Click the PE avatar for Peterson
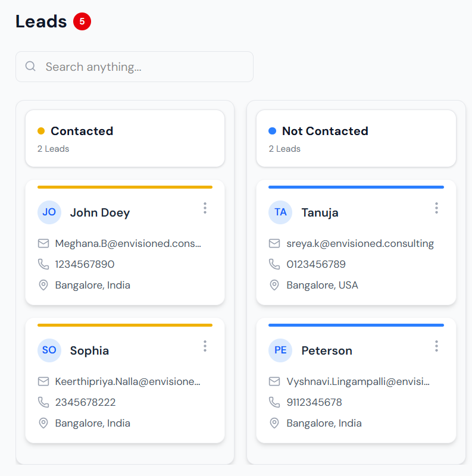The width and height of the screenshot is (472, 476). pos(280,350)
